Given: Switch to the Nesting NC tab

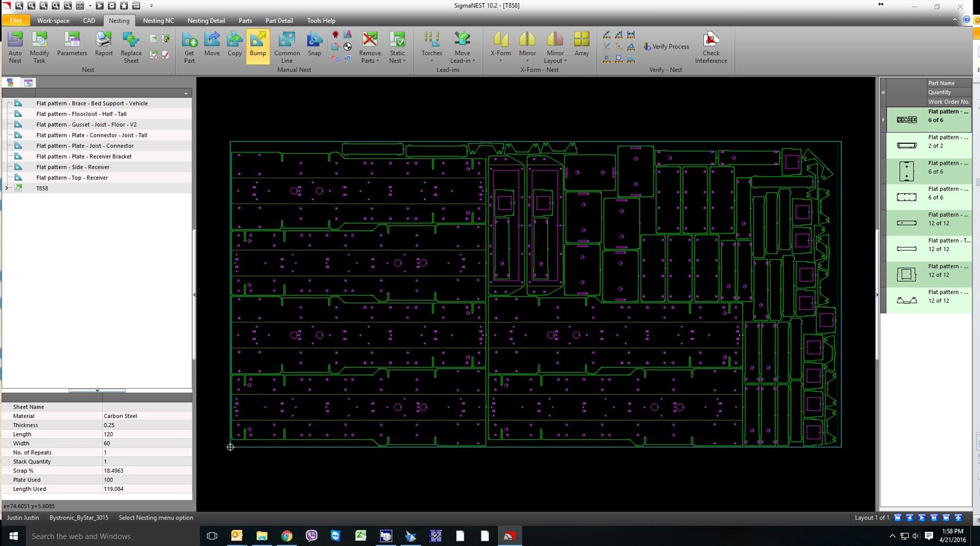Looking at the screenshot, I should point(158,21).
